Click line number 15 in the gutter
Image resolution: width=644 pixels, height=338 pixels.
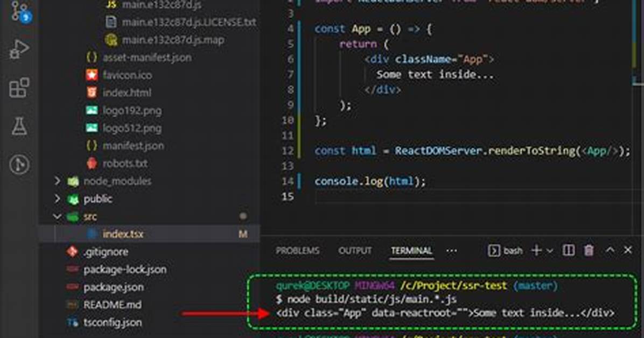click(x=288, y=197)
